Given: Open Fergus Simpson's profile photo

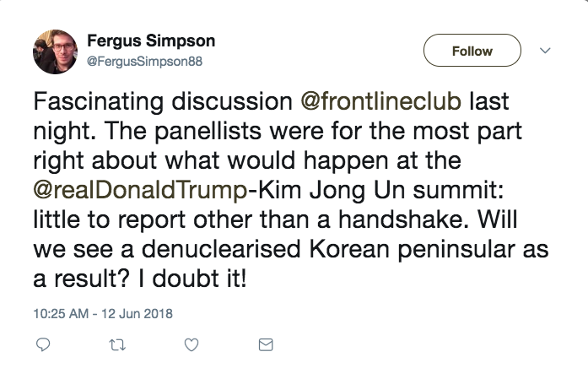Looking at the screenshot, I should [x=55, y=52].
